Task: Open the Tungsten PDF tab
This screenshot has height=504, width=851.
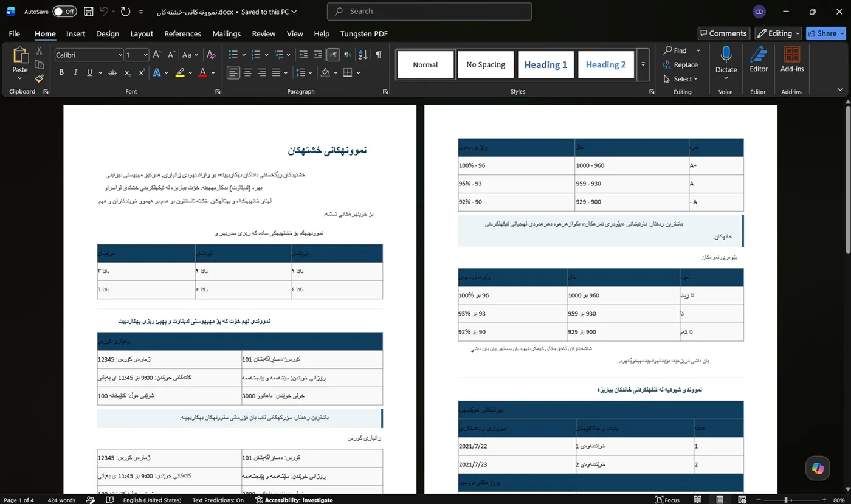Action: pos(363,33)
